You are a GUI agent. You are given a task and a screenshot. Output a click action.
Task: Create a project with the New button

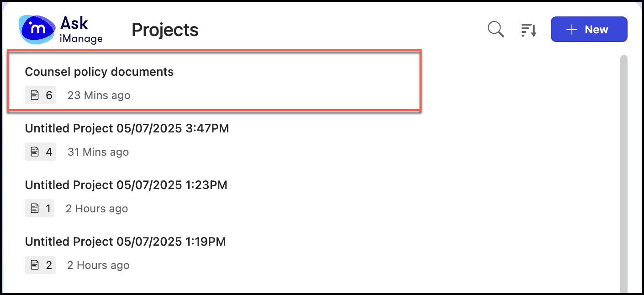point(589,29)
